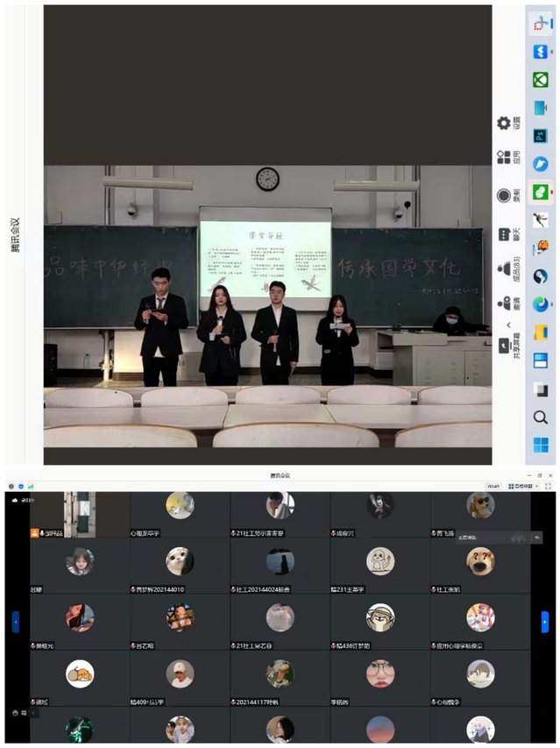The height and width of the screenshot is (748, 560).
Task: Open the 应用 apps icon
Action: (504, 158)
